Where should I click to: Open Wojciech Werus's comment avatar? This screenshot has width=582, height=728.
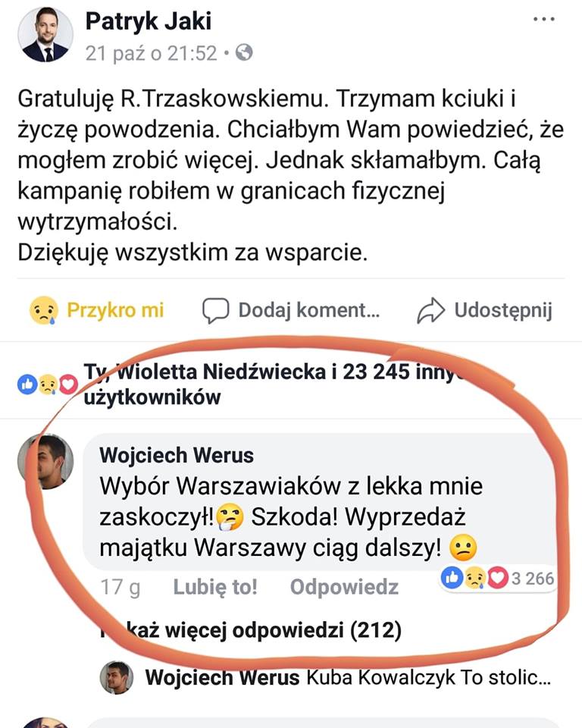[x=45, y=462]
